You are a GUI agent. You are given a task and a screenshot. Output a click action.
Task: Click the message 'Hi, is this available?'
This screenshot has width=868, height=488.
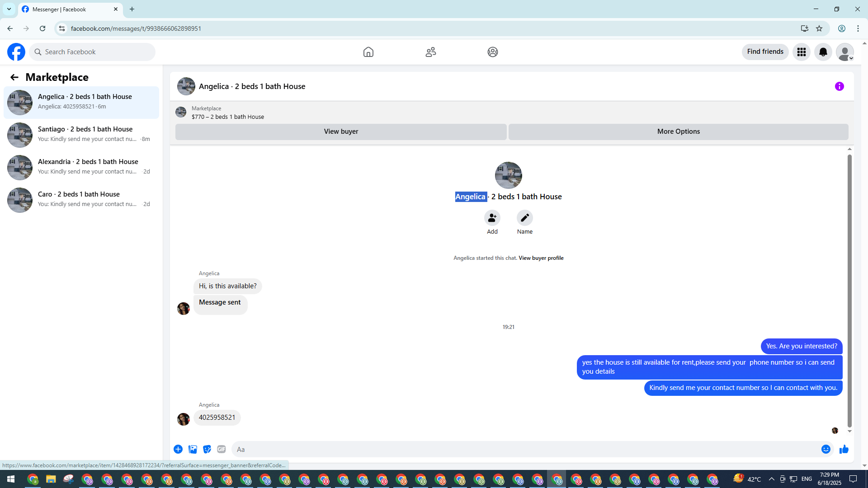coord(228,286)
